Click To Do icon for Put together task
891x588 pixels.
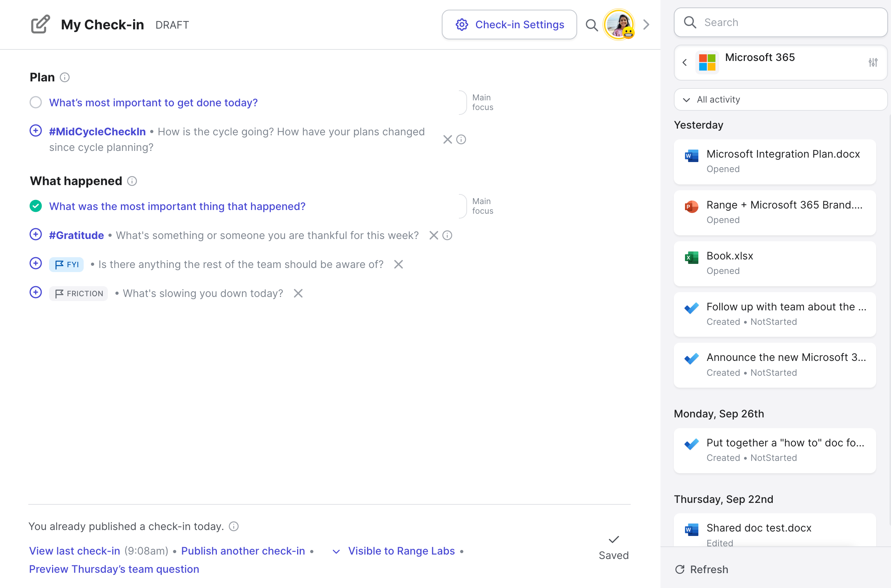[691, 444]
